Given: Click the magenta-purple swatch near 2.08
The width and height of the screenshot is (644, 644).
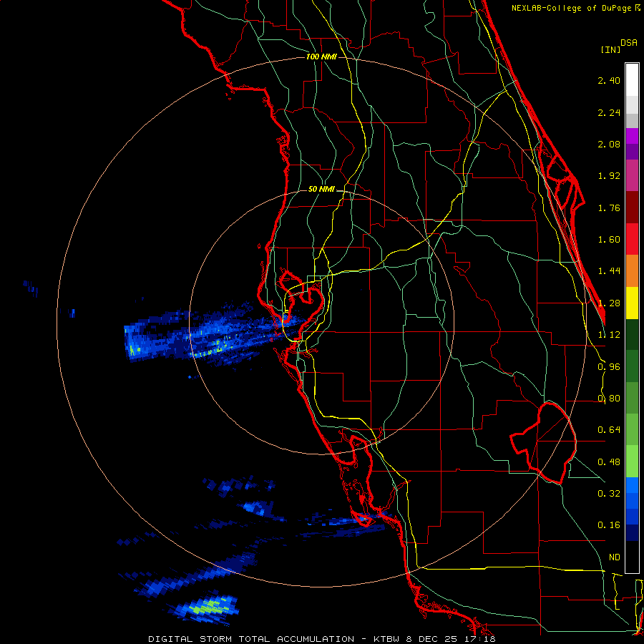Looking at the screenshot, I should point(632,136).
